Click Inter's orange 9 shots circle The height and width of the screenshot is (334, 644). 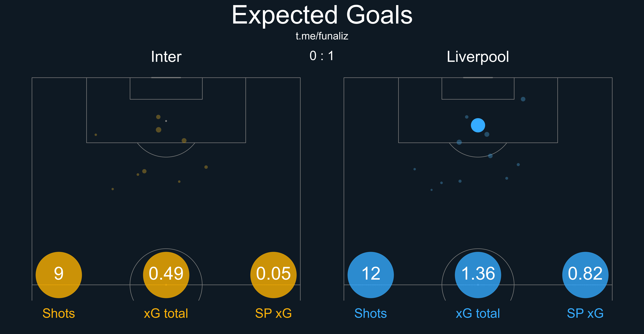59,275
